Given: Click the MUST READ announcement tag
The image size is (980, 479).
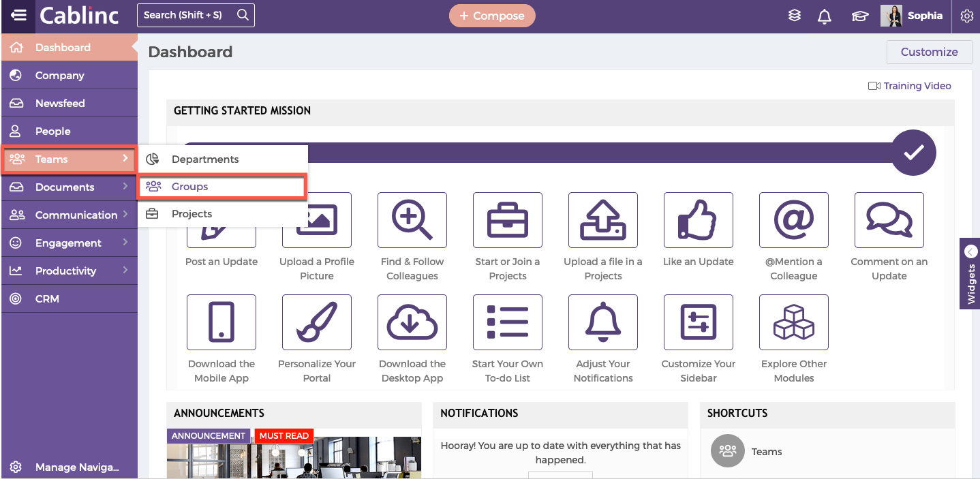Looking at the screenshot, I should click(284, 436).
